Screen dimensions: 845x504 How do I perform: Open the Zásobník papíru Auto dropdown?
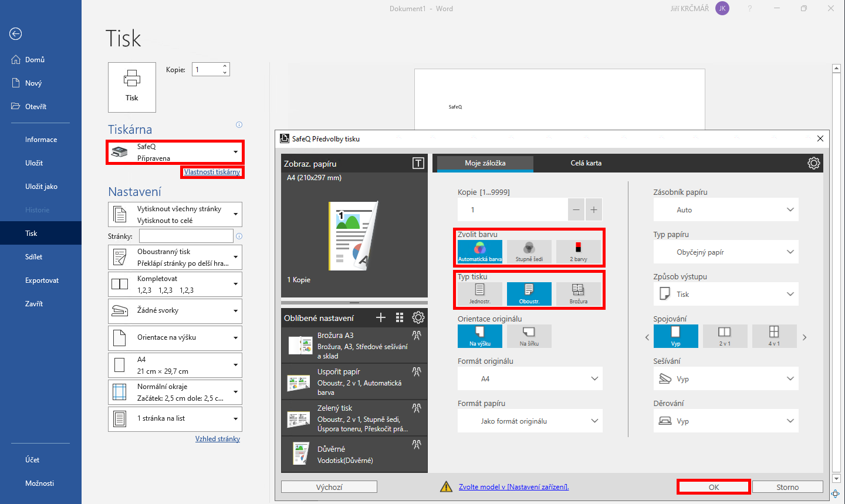[726, 209]
